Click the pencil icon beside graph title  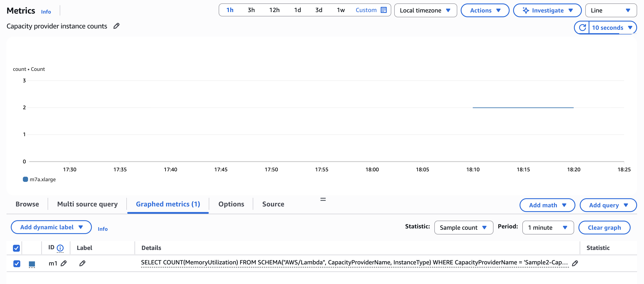[116, 26]
